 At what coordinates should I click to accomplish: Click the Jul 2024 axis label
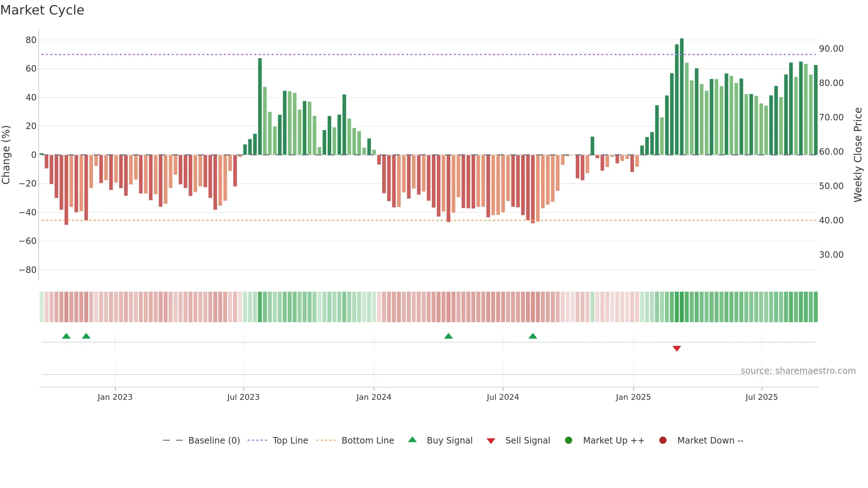(503, 397)
